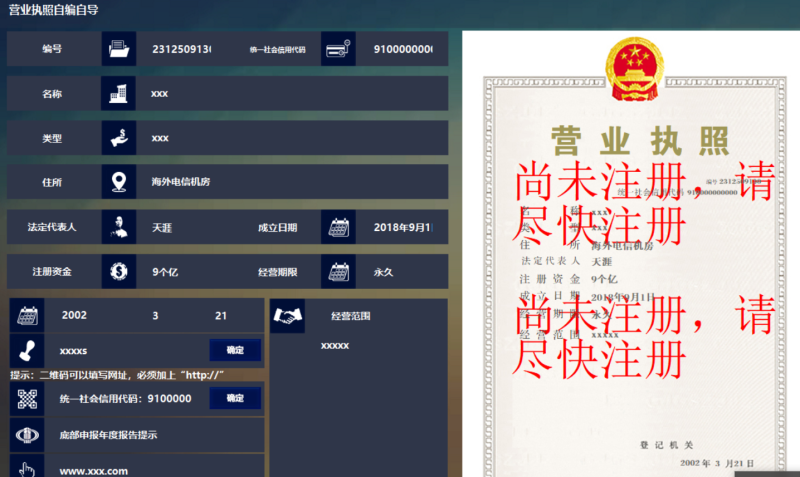Image resolution: width=800 pixels, height=477 pixels.
Task: Click the calendar icon beside 成立日期
Action: pos(338,227)
